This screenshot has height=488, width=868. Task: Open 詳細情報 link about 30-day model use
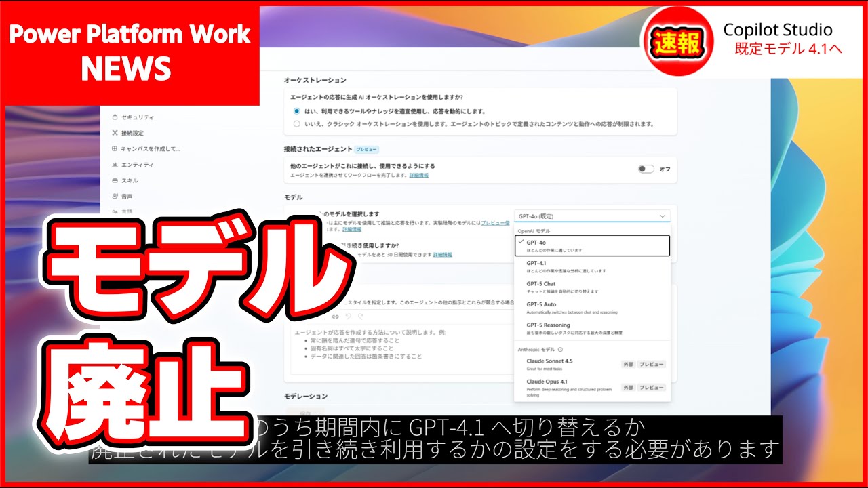tap(442, 255)
